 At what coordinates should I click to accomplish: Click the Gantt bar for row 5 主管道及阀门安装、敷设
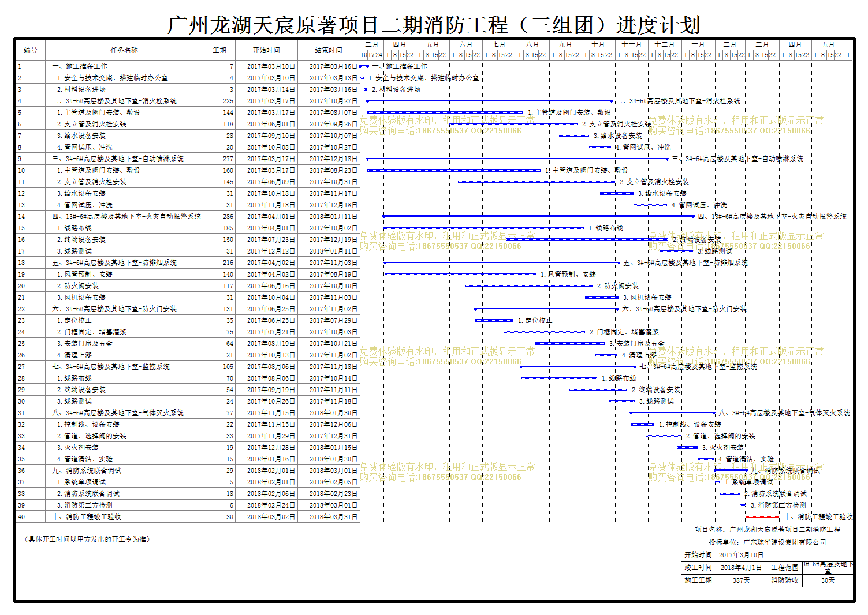[x=446, y=113]
